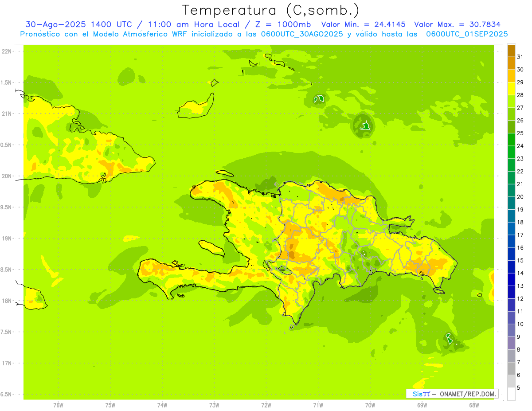Click the white legend swatch below 5
Viewport: 532px width, 411px height.
(x=511, y=394)
